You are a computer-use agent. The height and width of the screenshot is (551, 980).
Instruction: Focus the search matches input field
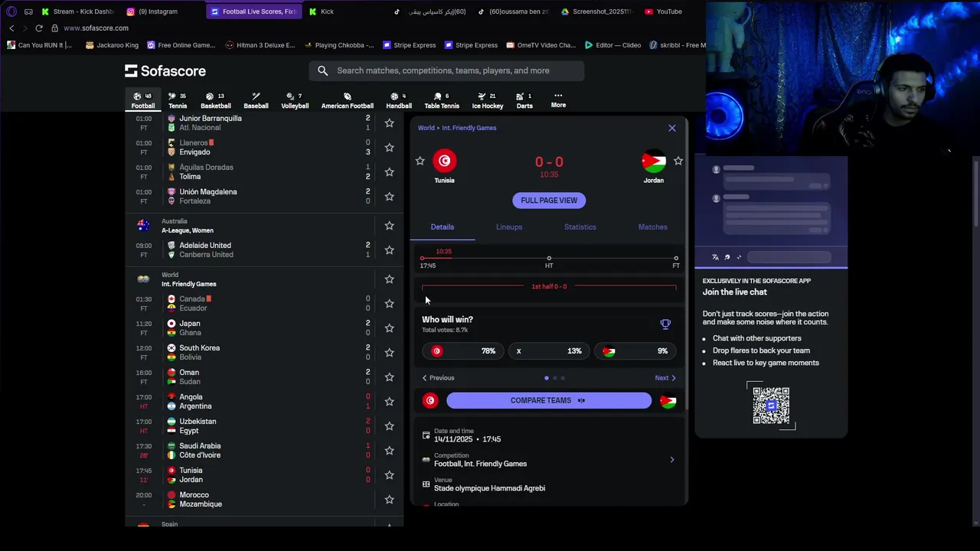point(446,70)
